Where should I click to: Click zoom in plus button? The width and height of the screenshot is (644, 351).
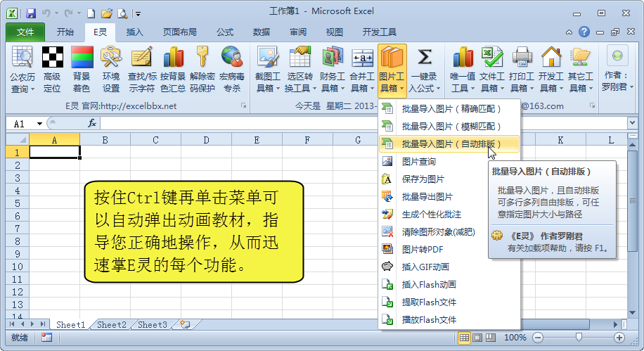619,338
